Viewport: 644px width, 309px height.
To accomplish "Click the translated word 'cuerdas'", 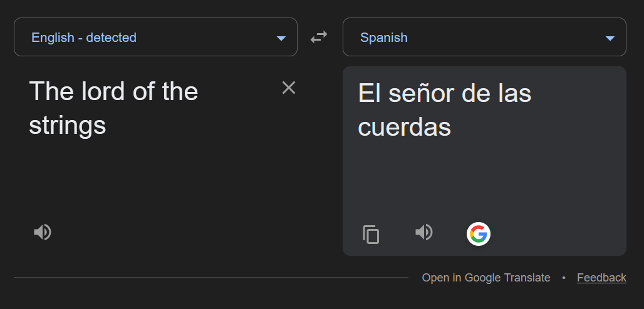I will pyautogui.click(x=404, y=128).
